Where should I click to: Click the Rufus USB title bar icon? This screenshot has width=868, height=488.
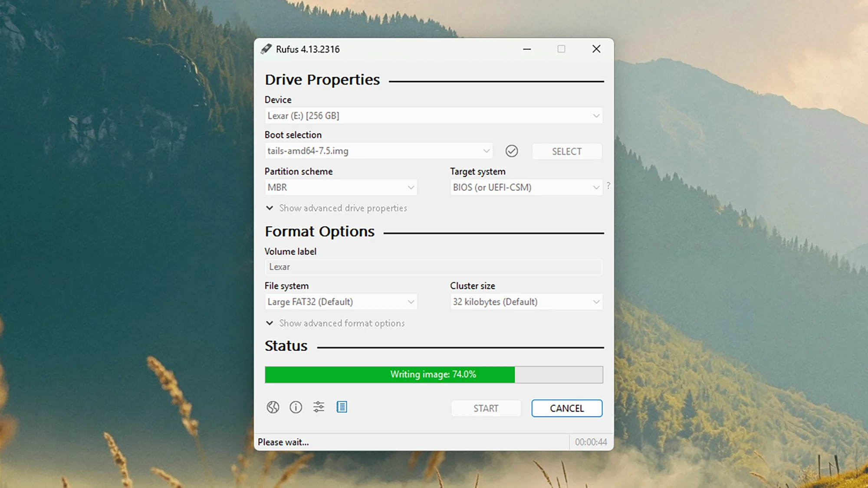[266, 49]
